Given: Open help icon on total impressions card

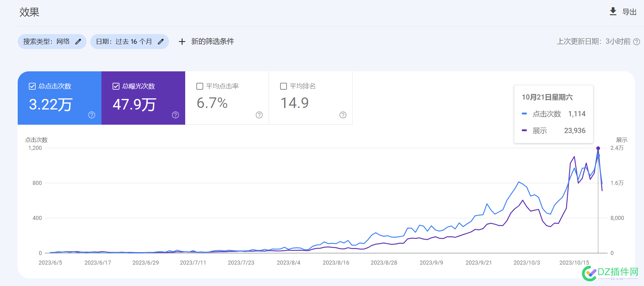Looking at the screenshot, I should [x=176, y=115].
